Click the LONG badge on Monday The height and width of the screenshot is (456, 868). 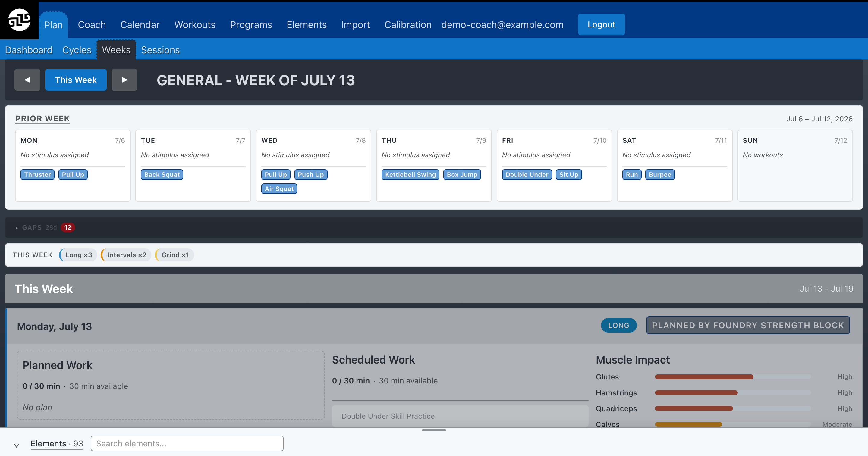(x=619, y=325)
